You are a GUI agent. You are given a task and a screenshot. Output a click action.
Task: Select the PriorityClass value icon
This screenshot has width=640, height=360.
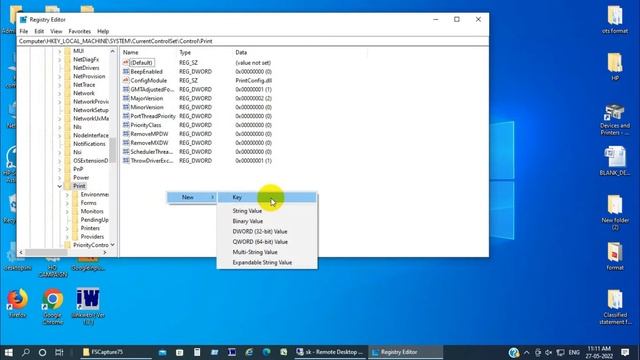tap(126, 125)
